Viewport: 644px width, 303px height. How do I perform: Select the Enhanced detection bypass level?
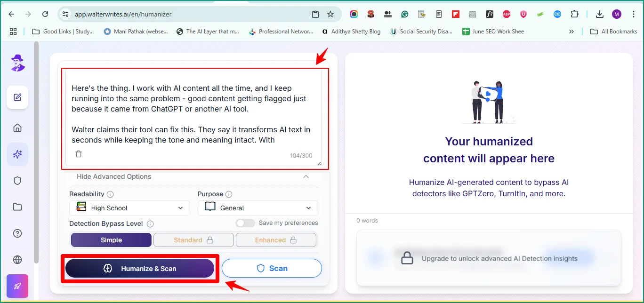pyautogui.click(x=276, y=239)
